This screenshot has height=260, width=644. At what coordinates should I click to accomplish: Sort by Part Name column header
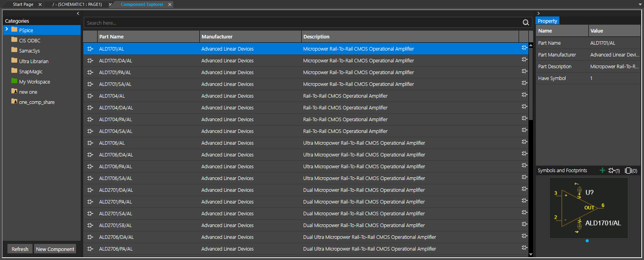(148, 36)
